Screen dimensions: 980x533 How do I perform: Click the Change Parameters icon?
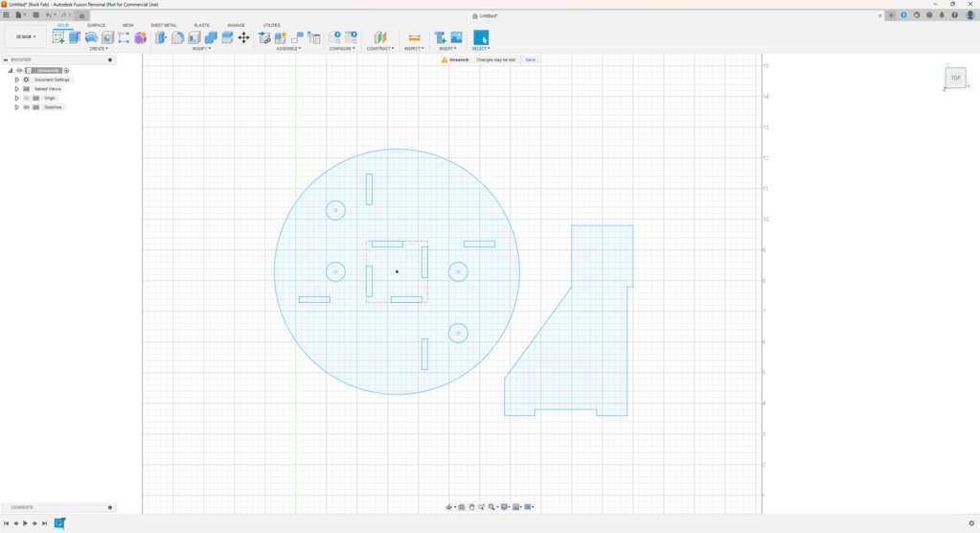tap(335, 37)
